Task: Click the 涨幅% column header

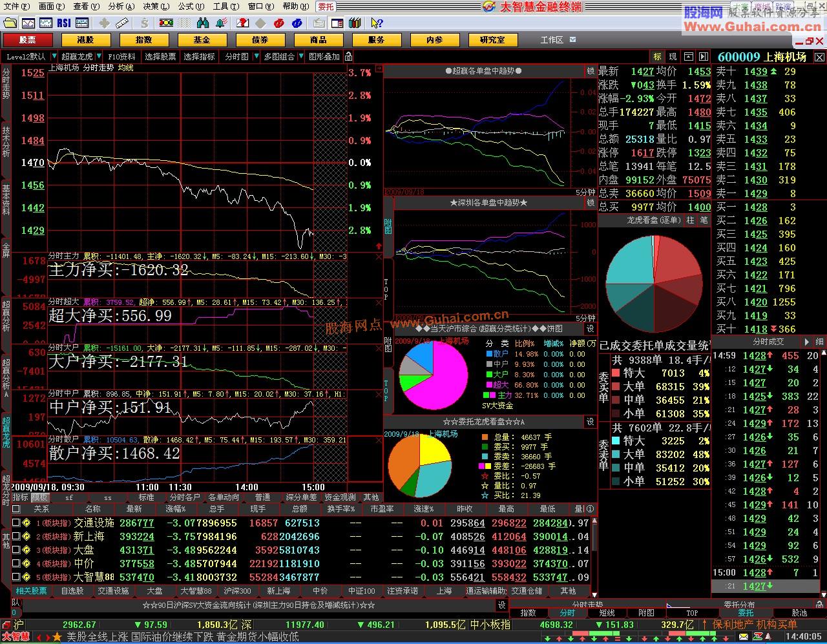Action: pyautogui.click(x=175, y=509)
